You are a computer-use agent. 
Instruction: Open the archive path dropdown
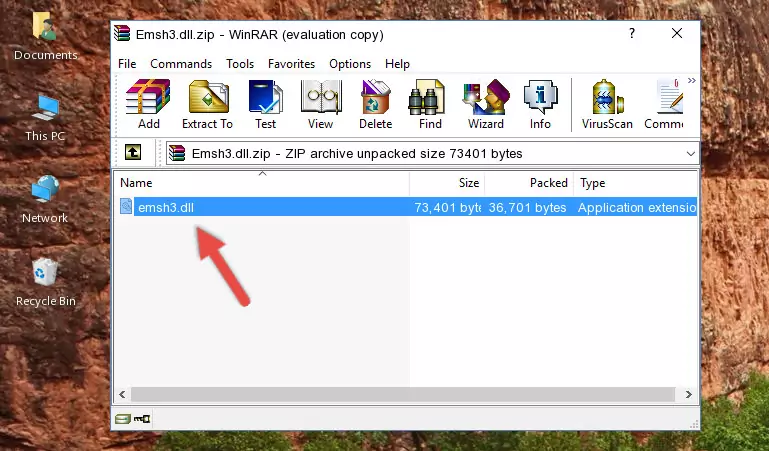click(691, 154)
